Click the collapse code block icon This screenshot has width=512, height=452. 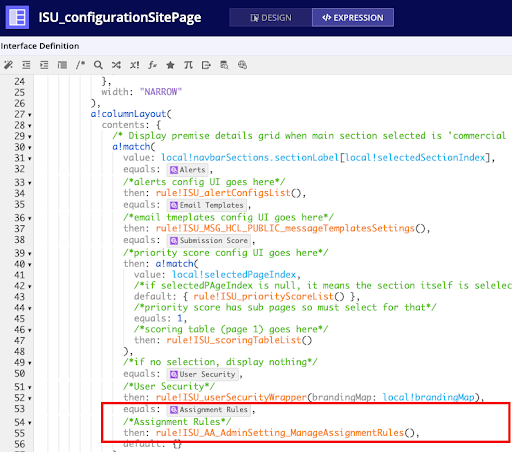point(62,65)
